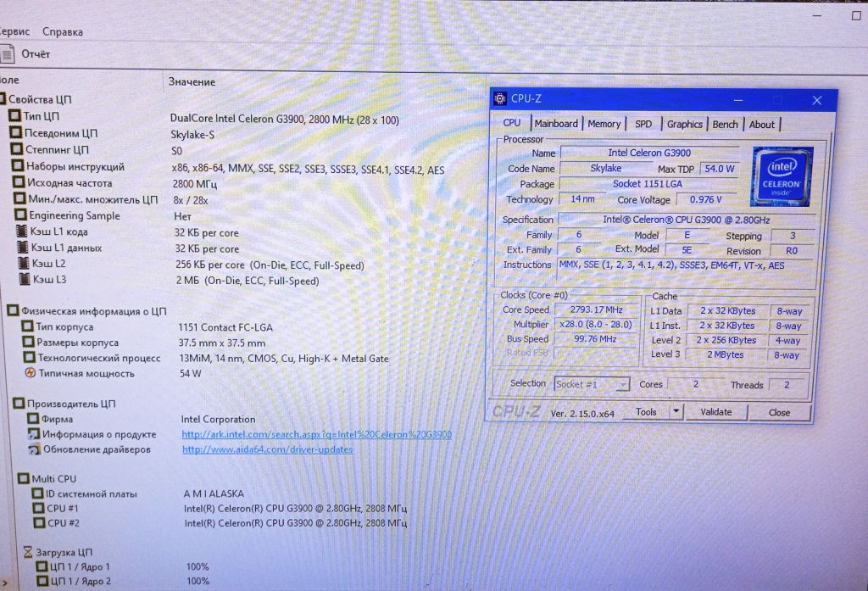The height and width of the screenshot is (591, 868).
Task: Open the Tools dropdown arrow in CPU-Z
Action: point(676,411)
